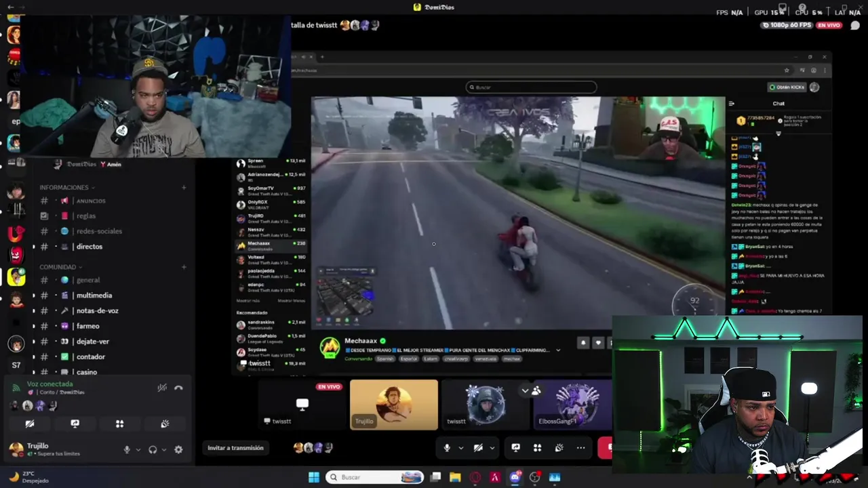Toggle camera in the call control bar

click(478, 448)
